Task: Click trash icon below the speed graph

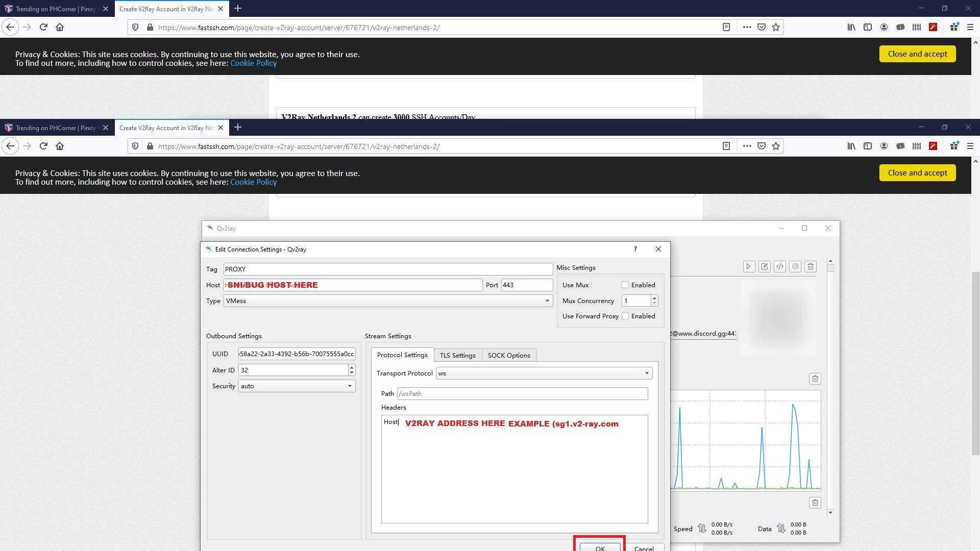Action: pos(815,503)
